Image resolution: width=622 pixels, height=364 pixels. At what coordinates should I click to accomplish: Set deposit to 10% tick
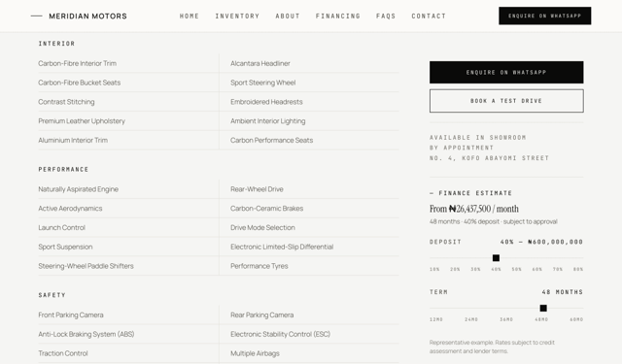pos(434,269)
